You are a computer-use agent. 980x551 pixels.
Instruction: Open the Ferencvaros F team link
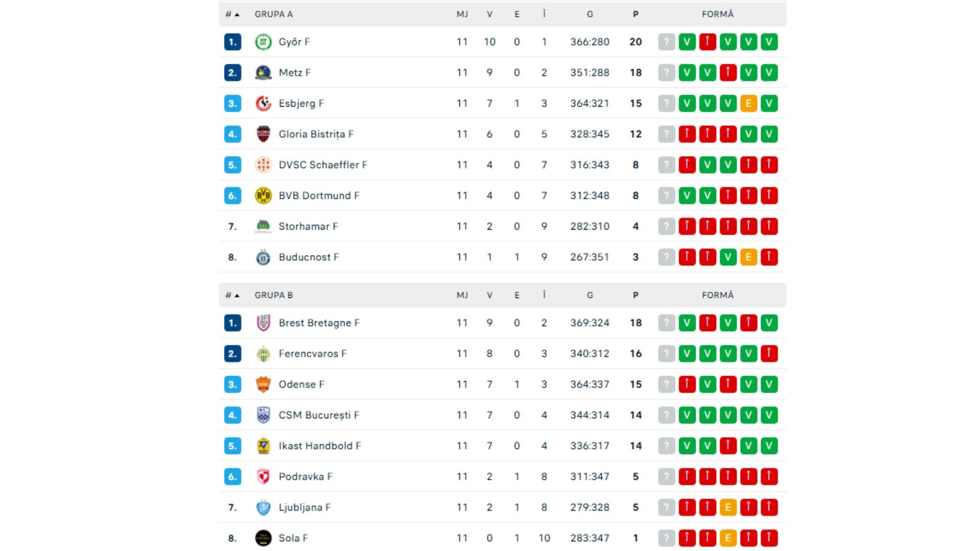[x=312, y=354]
